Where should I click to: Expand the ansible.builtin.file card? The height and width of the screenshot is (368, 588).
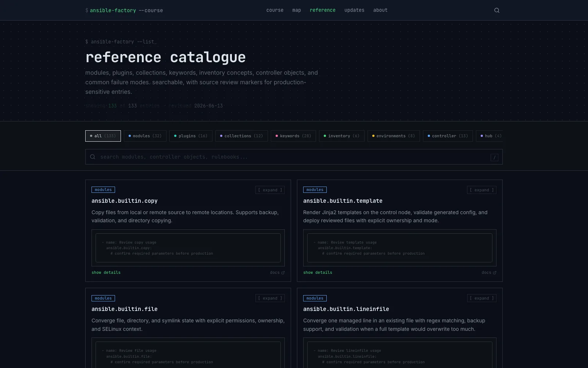point(270,298)
